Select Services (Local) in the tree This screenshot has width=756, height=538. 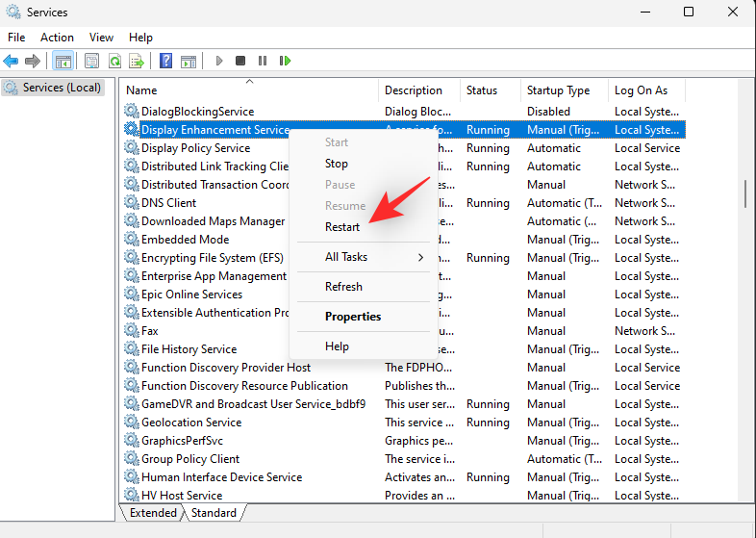[x=62, y=88]
